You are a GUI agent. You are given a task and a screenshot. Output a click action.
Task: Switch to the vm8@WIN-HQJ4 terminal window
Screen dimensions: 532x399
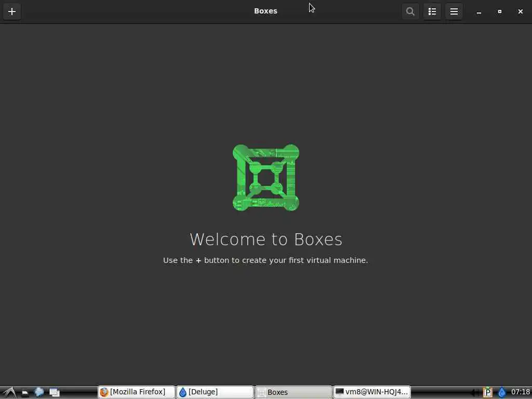[x=372, y=392]
